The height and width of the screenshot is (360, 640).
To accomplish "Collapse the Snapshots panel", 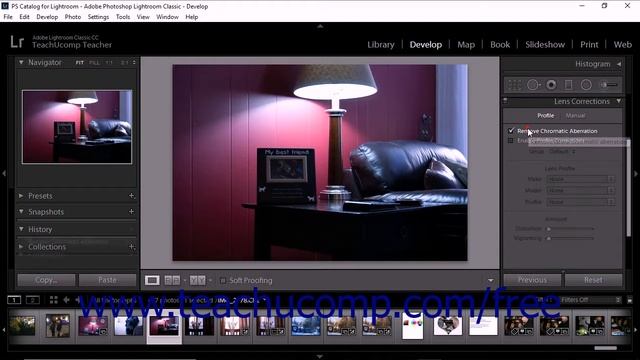I will [21, 211].
